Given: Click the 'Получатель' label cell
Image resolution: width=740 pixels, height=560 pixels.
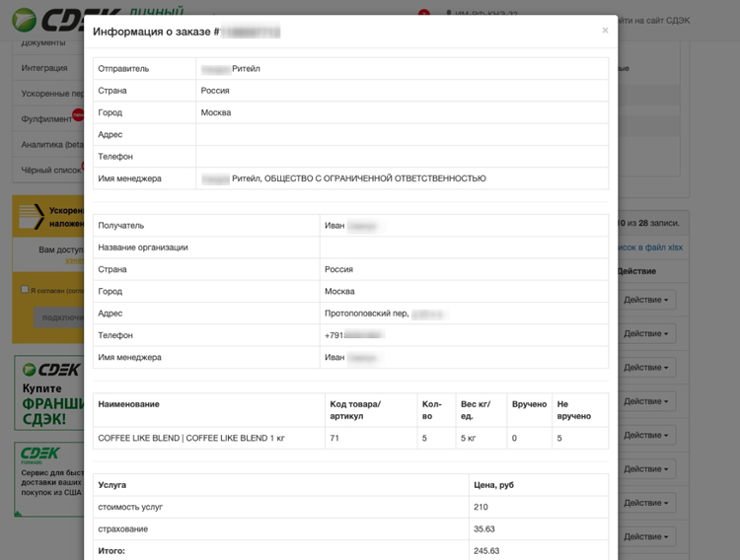Looking at the screenshot, I should [x=206, y=226].
